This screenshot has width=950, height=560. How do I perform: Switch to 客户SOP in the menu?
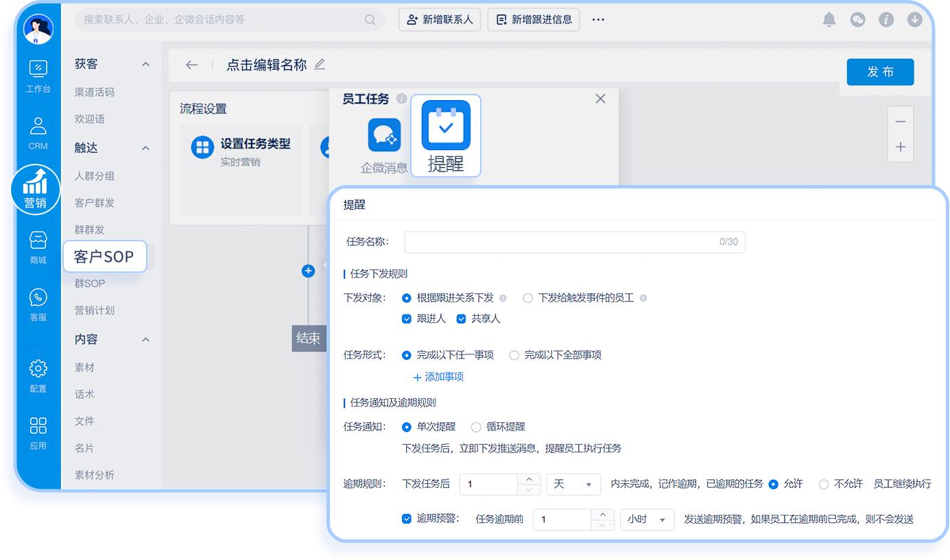coord(104,256)
